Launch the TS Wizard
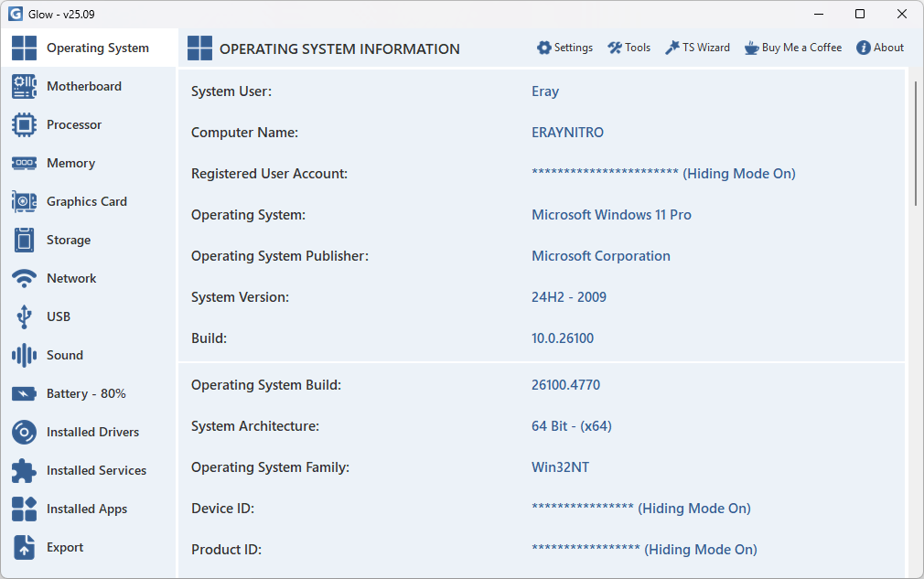 click(697, 48)
